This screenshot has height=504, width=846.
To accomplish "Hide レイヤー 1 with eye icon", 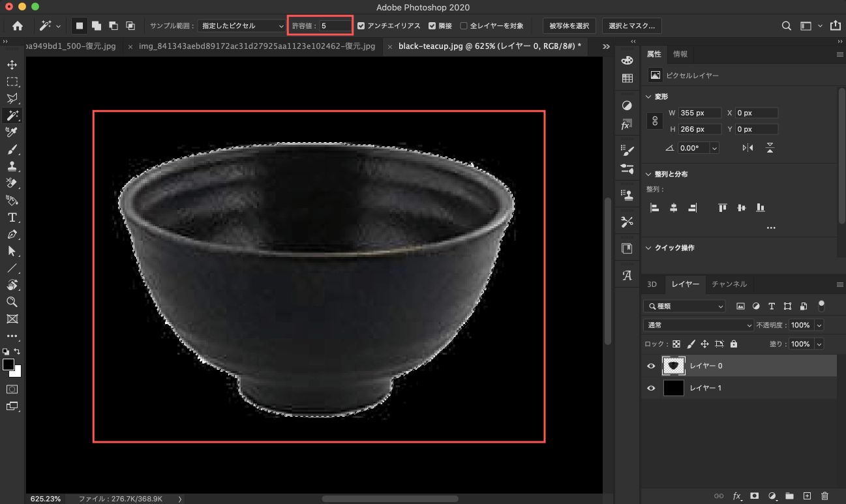I will 650,388.
